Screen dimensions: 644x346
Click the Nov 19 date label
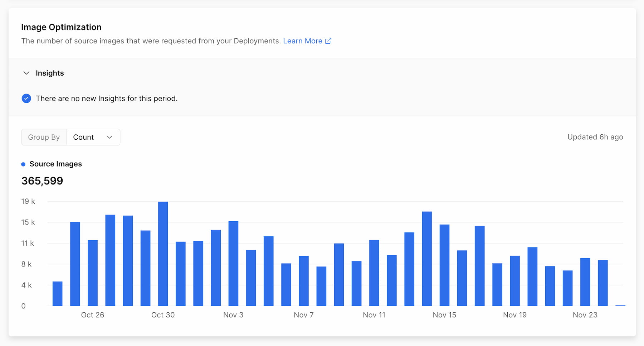tap(515, 315)
